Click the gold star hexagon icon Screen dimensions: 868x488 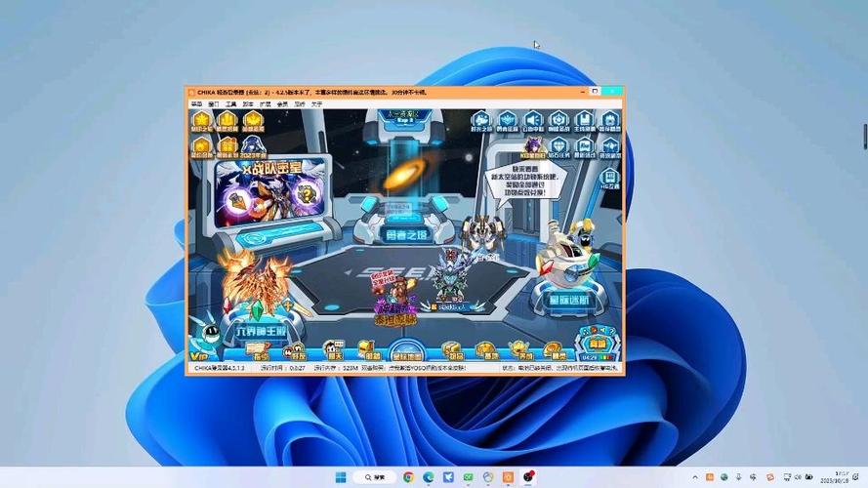[201, 121]
